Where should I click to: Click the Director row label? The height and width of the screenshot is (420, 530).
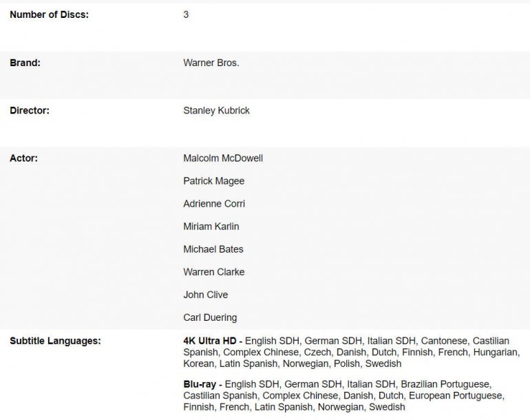coord(30,110)
